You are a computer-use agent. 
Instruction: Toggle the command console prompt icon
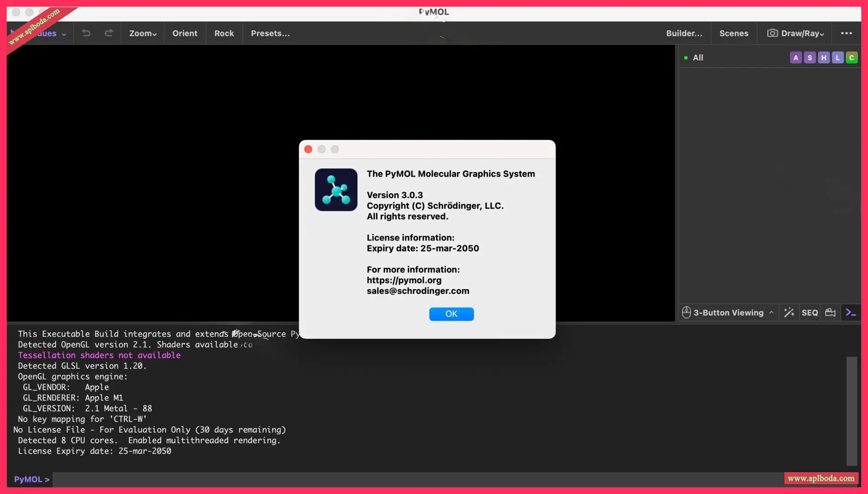tap(851, 312)
